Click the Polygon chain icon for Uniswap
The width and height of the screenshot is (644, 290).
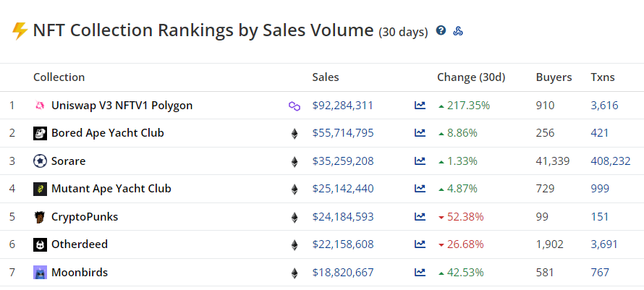pyautogui.click(x=295, y=106)
